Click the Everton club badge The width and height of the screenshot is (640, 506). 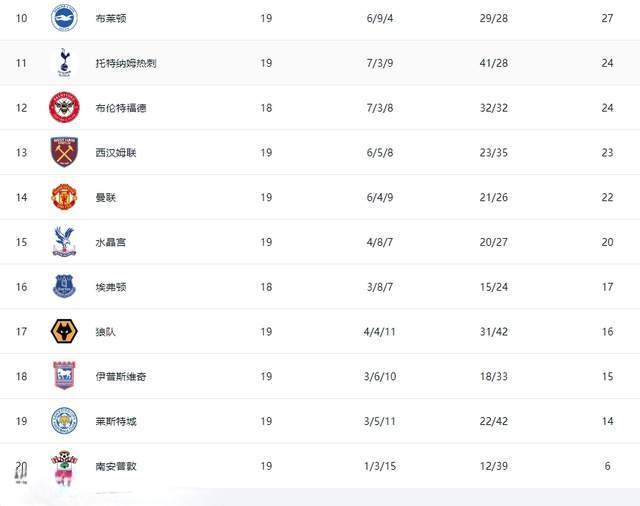64,286
